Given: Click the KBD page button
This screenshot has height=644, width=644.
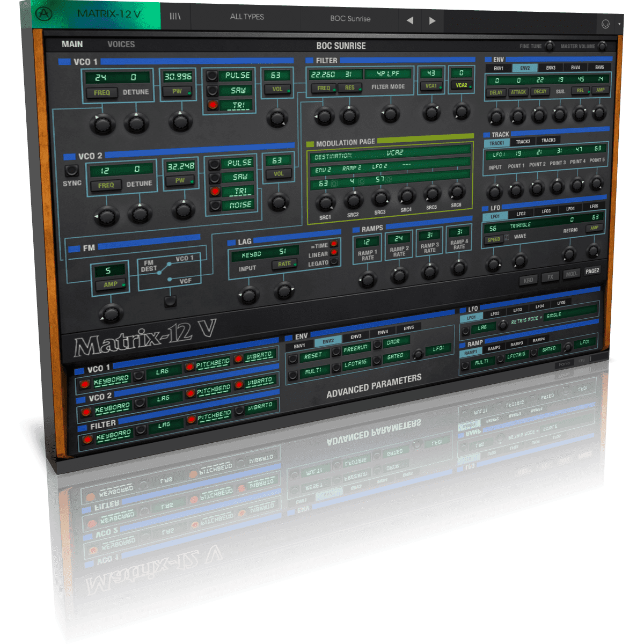Looking at the screenshot, I should (x=529, y=280).
